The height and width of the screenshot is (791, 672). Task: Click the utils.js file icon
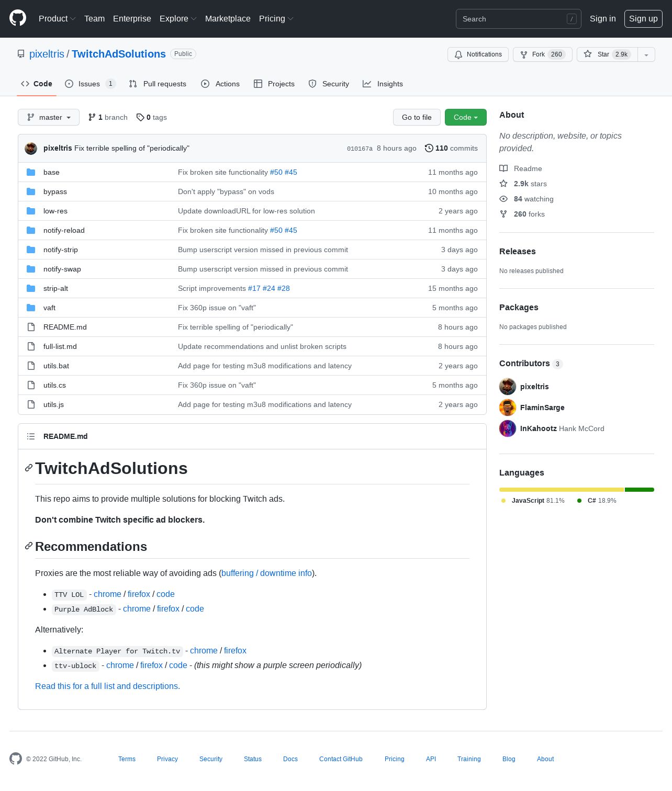pos(31,404)
